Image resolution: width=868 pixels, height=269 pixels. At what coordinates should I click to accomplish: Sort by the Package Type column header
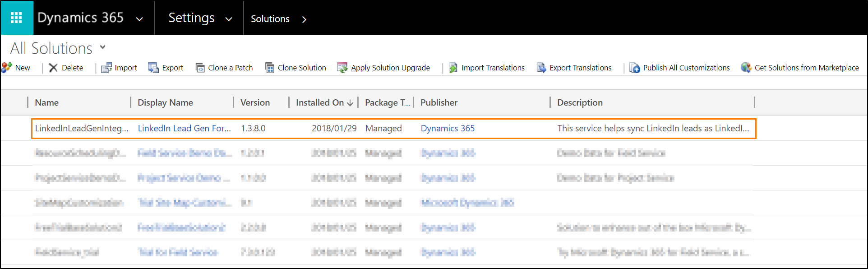coord(388,102)
